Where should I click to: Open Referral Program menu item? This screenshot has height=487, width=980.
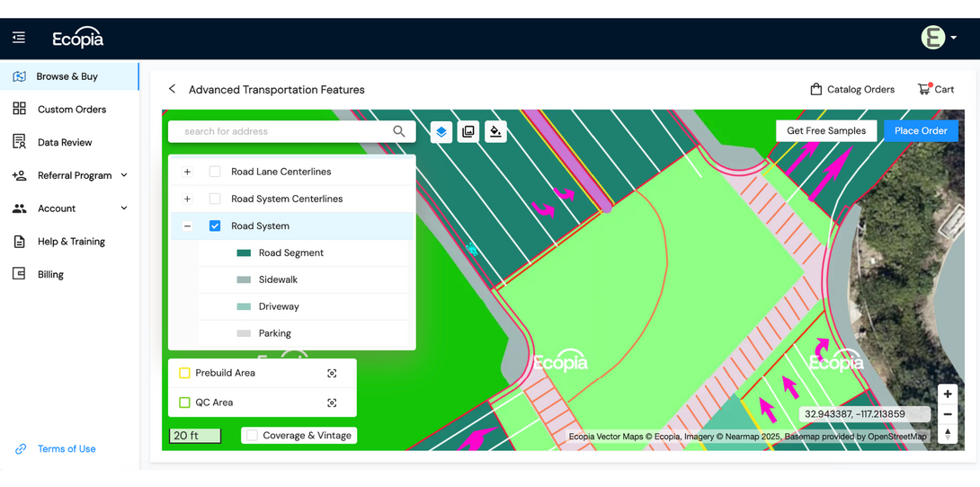(75, 175)
